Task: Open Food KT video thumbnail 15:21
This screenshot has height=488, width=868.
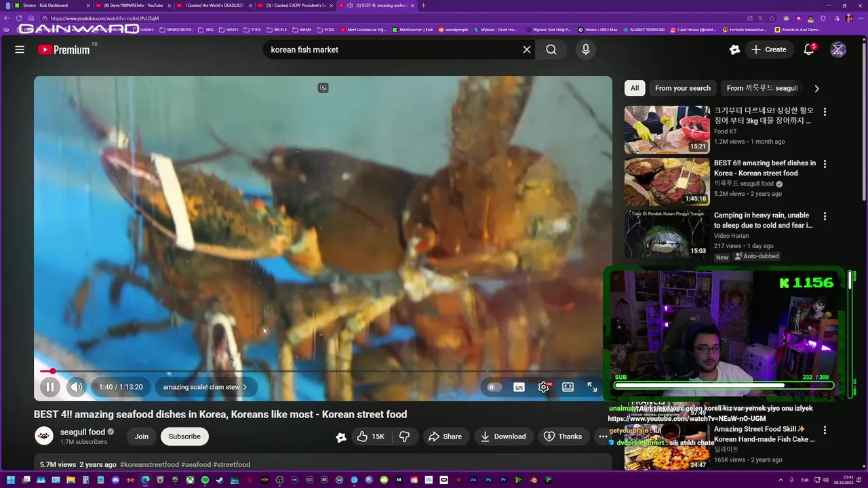Action: click(x=667, y=129)
